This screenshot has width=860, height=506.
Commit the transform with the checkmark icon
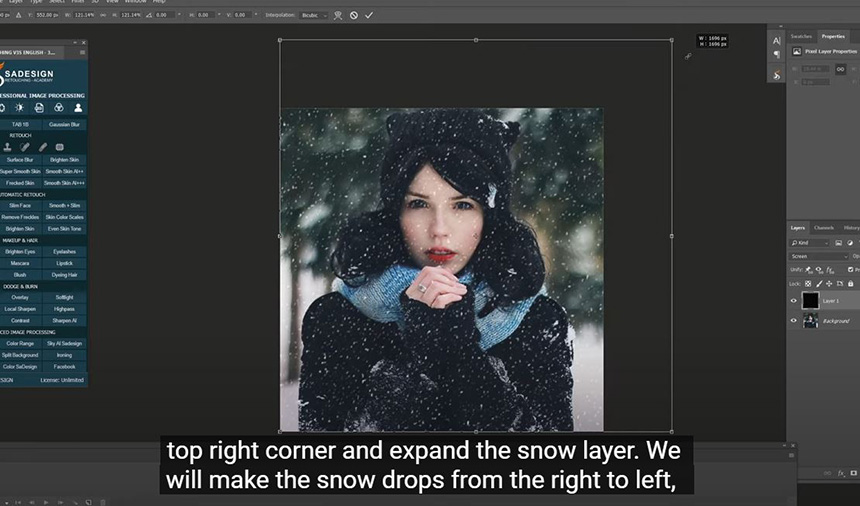click(x=369, y=15)
